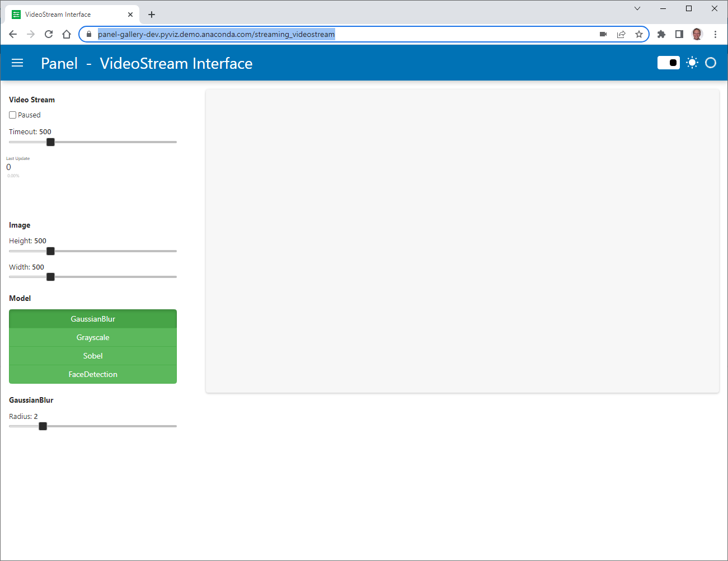Click the theme sun icon in header
This screenshot has width=728, height=561.
click(692, 63)
